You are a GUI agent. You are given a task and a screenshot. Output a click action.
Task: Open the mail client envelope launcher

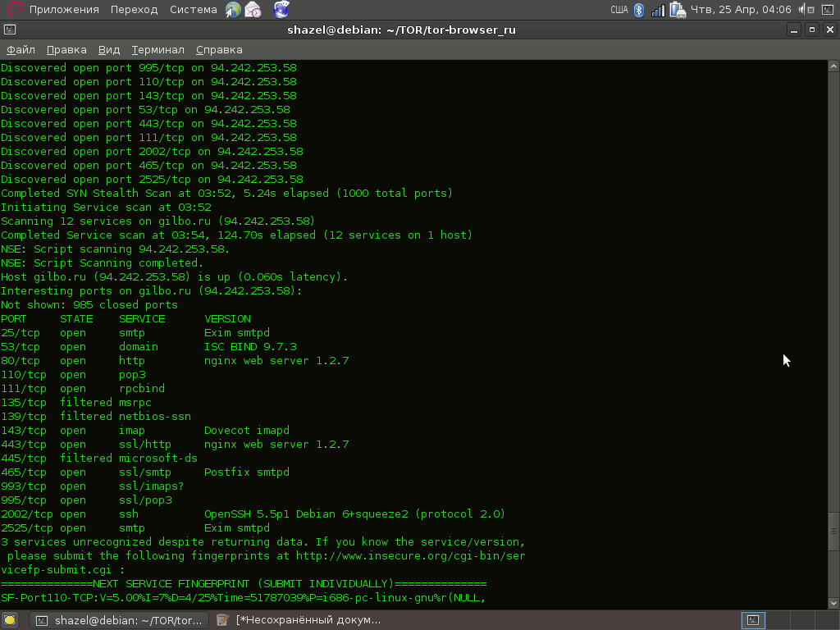coord(253,10)
